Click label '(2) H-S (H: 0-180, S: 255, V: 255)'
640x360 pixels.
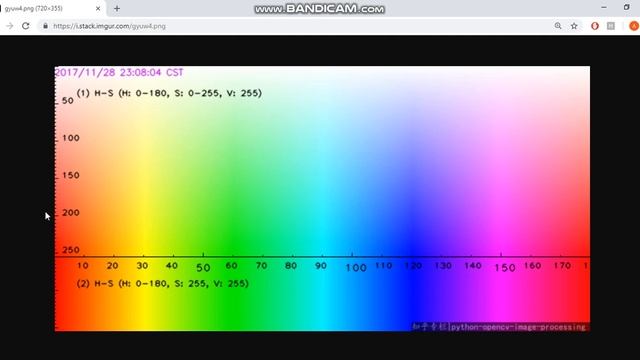pos(162,283)
